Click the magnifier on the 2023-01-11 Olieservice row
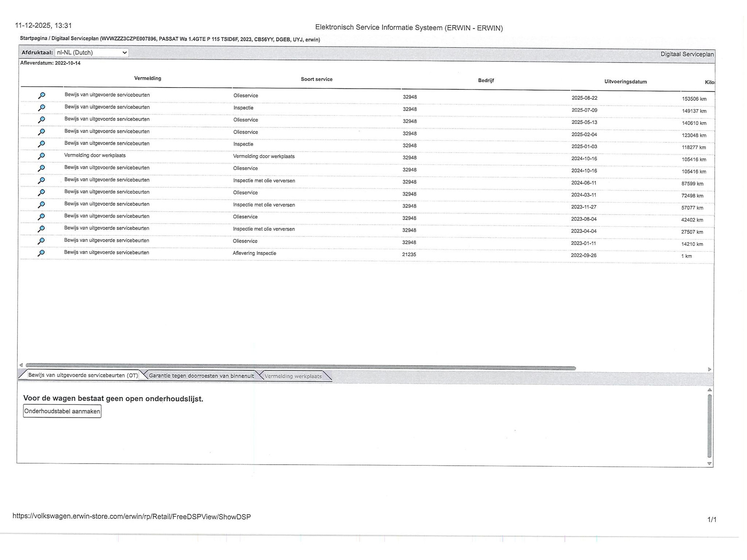747x560 pixels. coord(41,241)
